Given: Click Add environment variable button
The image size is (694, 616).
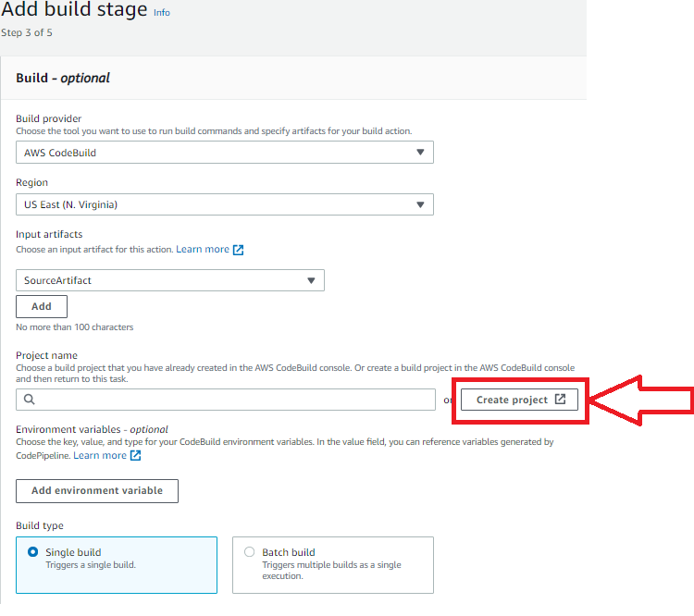Looking at the screenshot, I should [97, 491].
